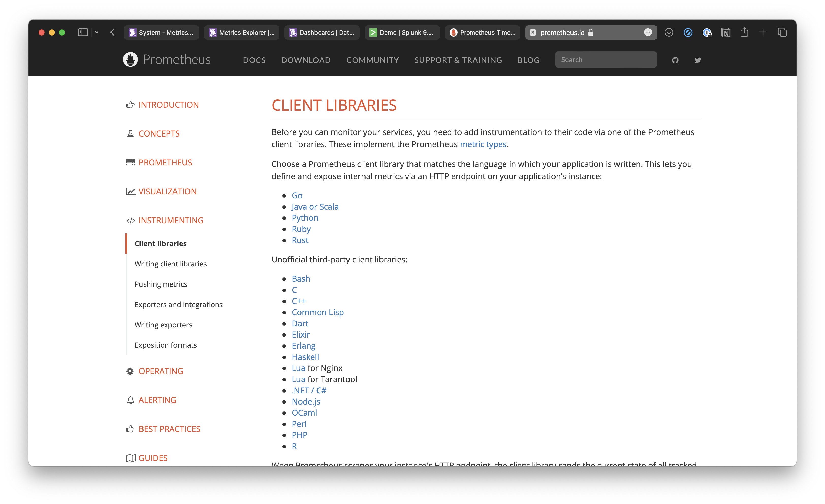Open Exporters and integrations page
Image resolution: width=825 pixels, height=504 pixels.
tap(179, 304)
